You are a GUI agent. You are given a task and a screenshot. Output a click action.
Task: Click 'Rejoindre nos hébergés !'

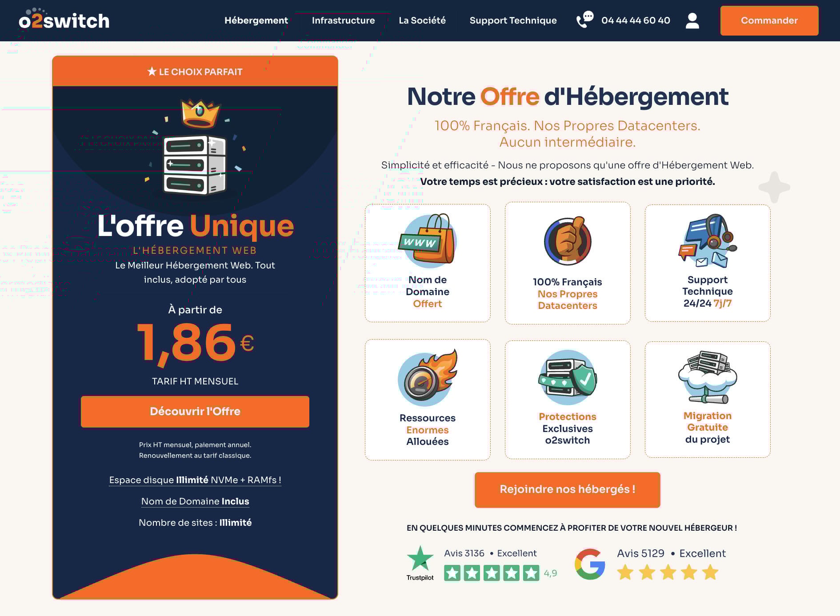point(568,489)
